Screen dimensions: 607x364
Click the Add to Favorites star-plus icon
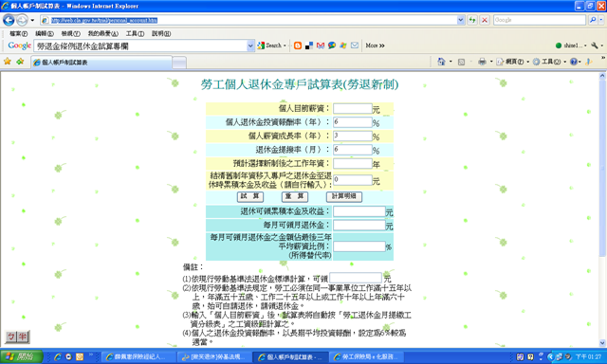pos(20,61)
